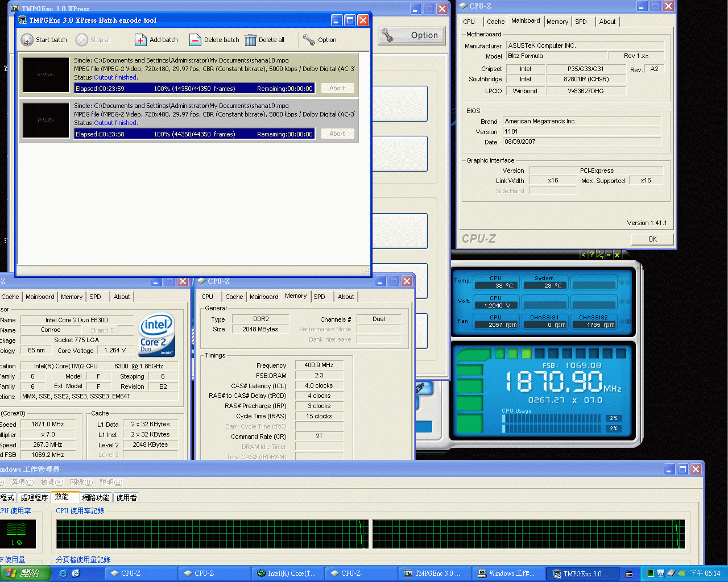Click the second quick launch icon beside Internet Explorer
The image size is (728, 582).
pos(76,573)
